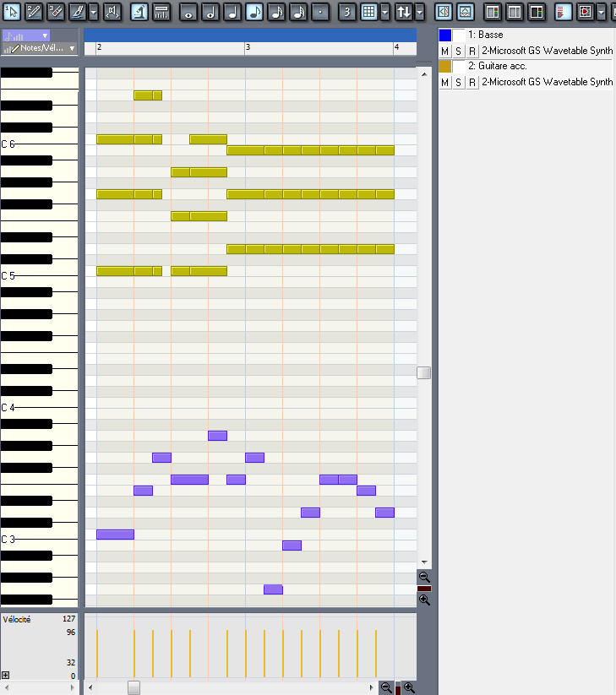Zoom in vertically with magnifier plus

click(x=424, y=600)
